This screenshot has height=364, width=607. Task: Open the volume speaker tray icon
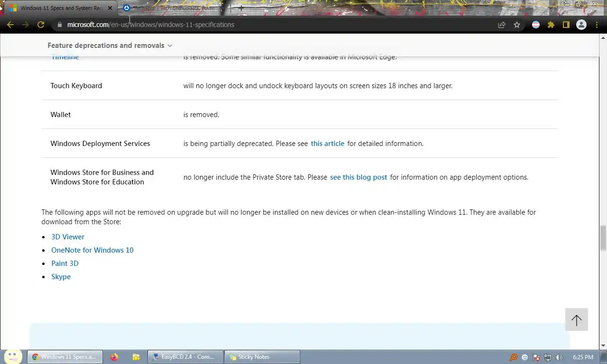pos(559,357)
